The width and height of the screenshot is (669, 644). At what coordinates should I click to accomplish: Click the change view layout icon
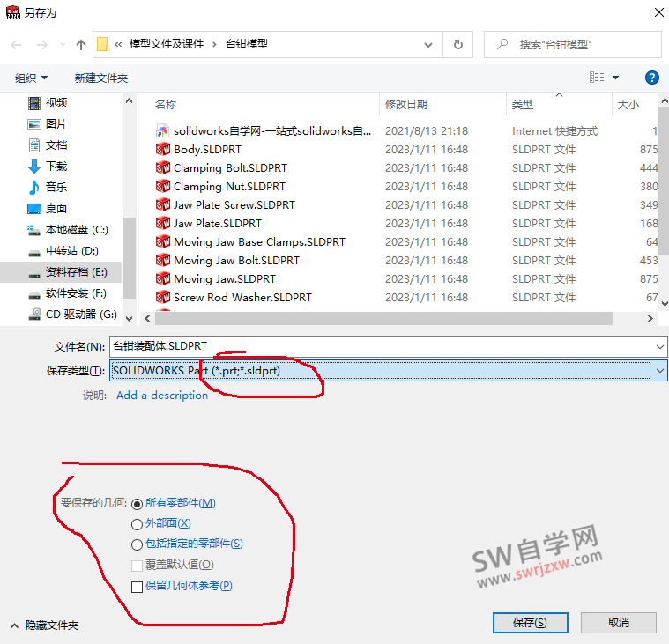coord(598,78)
